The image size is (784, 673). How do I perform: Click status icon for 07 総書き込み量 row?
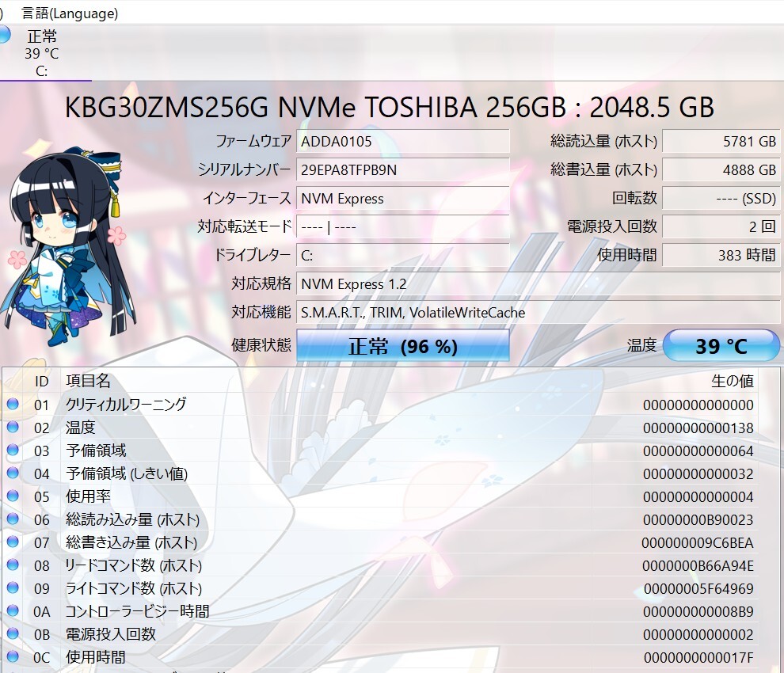tap(13, 542)
